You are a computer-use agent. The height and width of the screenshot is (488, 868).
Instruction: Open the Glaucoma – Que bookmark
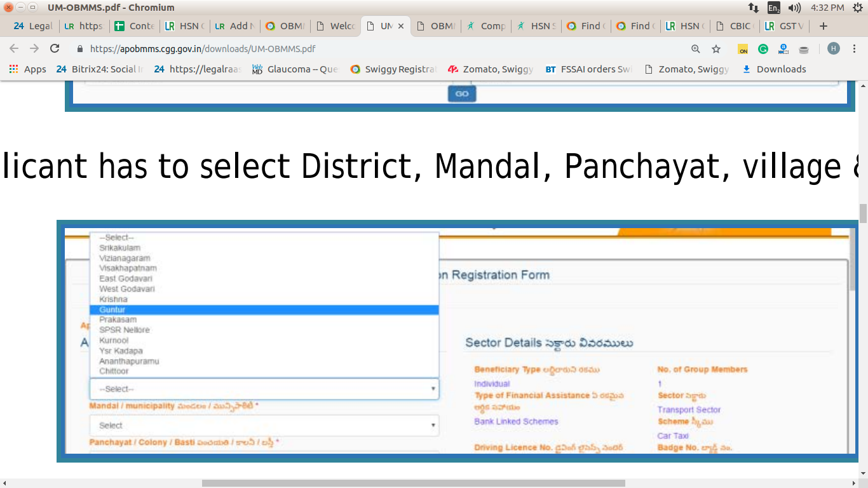(295, 69)
